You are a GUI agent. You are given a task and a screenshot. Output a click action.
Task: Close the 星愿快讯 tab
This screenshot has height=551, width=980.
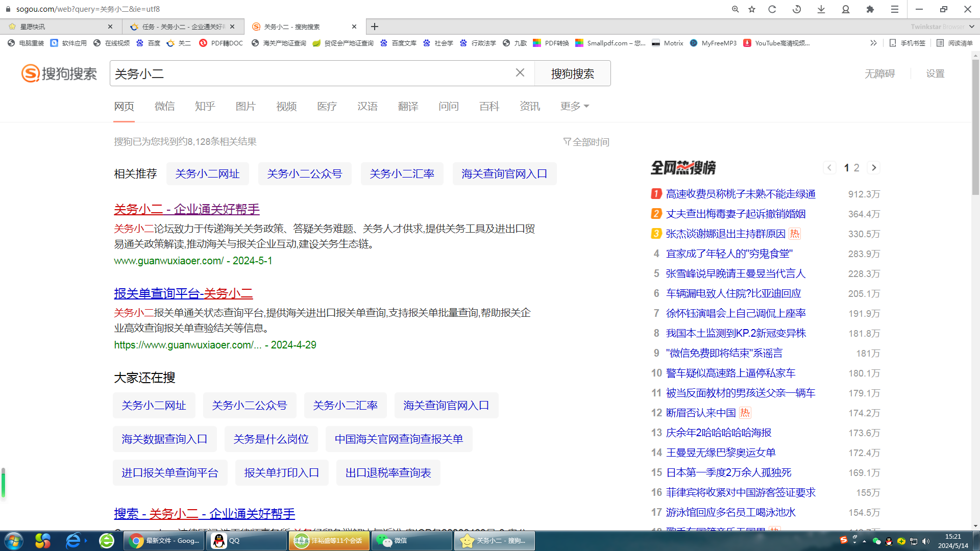pos(110,27)
